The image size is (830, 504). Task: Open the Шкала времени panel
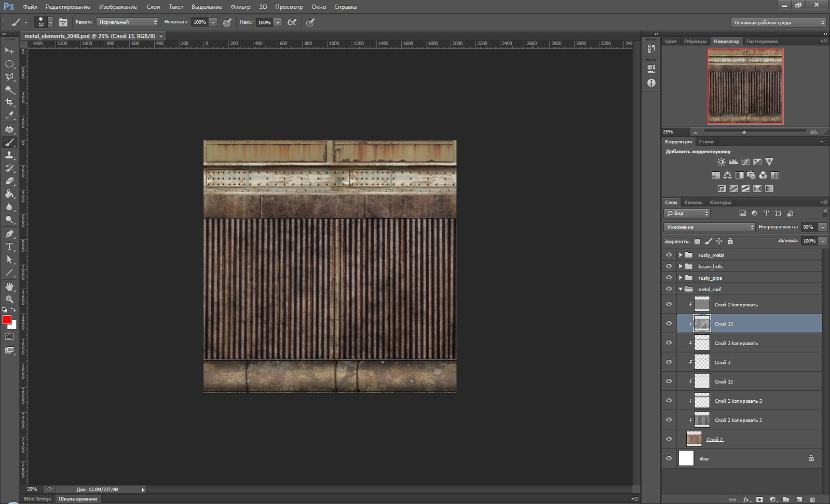pyautogui.click(x=78, y=499)
